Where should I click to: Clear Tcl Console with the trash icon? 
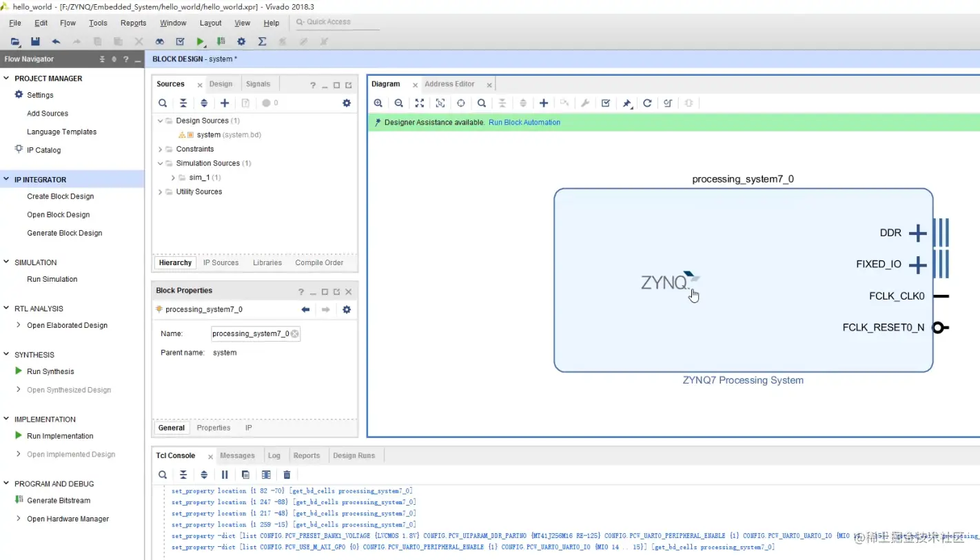287,475
